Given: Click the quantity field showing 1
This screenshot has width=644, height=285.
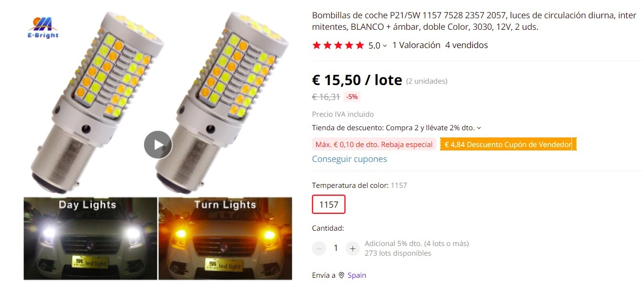Looking at the screenshot, I should click(x=336, y=248).
